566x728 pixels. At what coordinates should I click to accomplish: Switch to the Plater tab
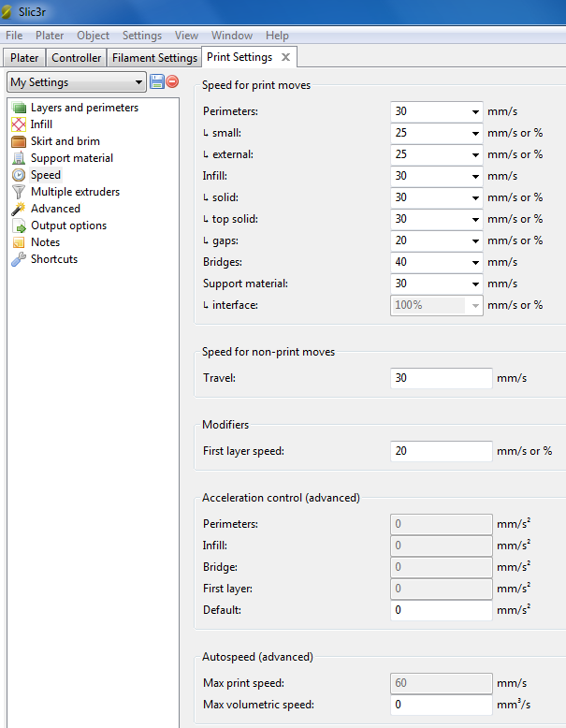pos(24,58)
